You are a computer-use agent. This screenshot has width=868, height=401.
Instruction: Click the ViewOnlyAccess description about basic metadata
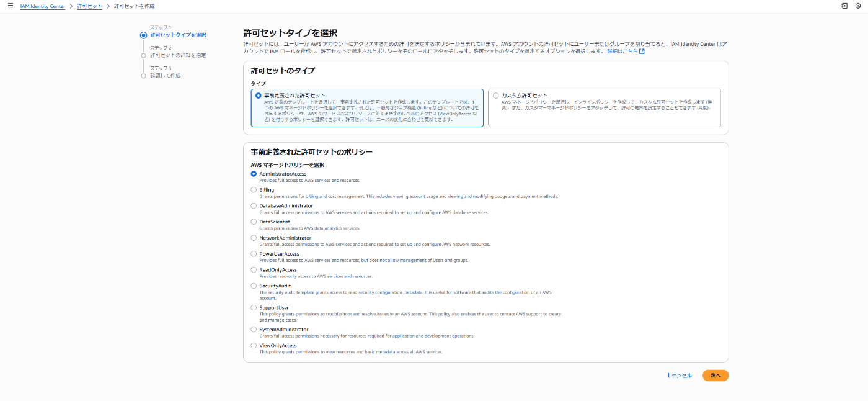tap(351, 352)
